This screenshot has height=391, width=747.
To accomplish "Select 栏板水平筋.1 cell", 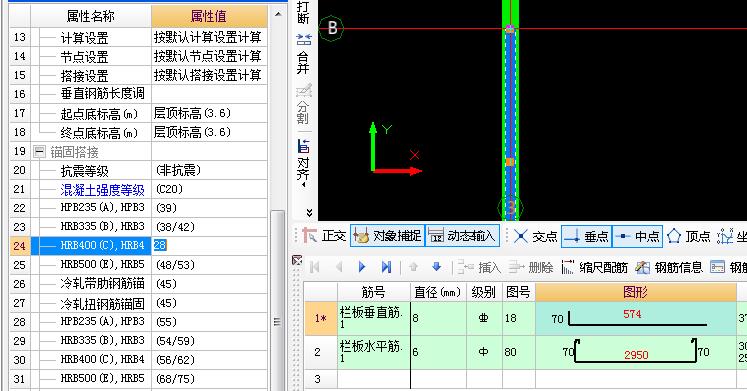I will point(374,352).
